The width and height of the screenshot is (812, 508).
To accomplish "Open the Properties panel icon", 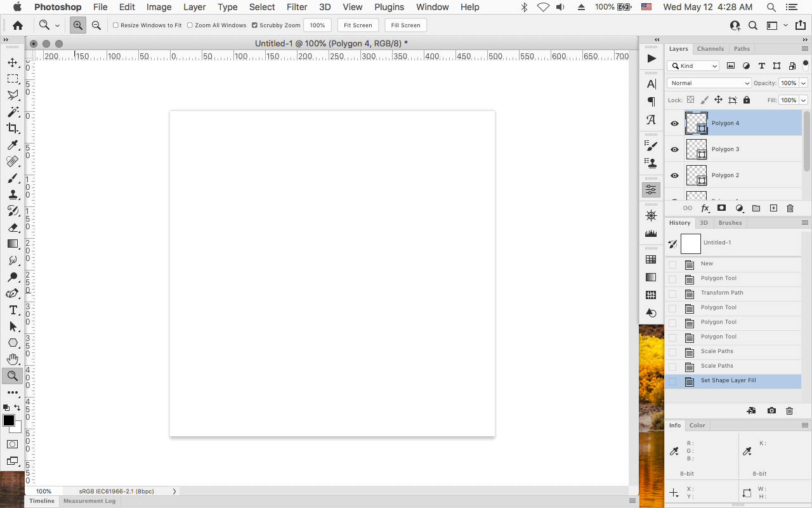I will pyautogui.click(x=651, y=189).
